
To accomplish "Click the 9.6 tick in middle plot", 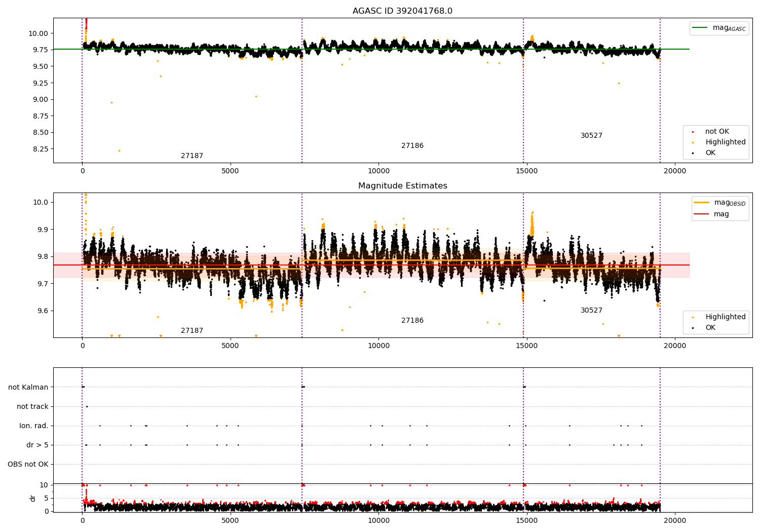I will [42, 311].
